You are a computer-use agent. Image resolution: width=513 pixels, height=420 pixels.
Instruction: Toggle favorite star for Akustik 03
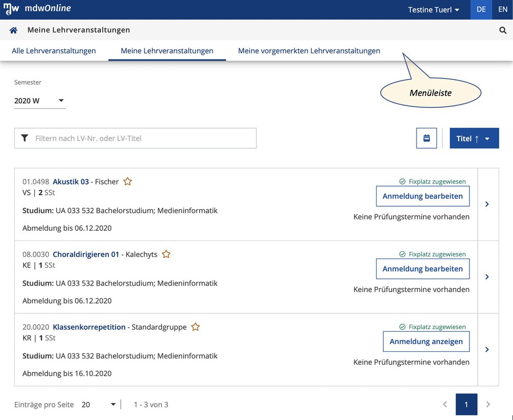tap(128, 182)
